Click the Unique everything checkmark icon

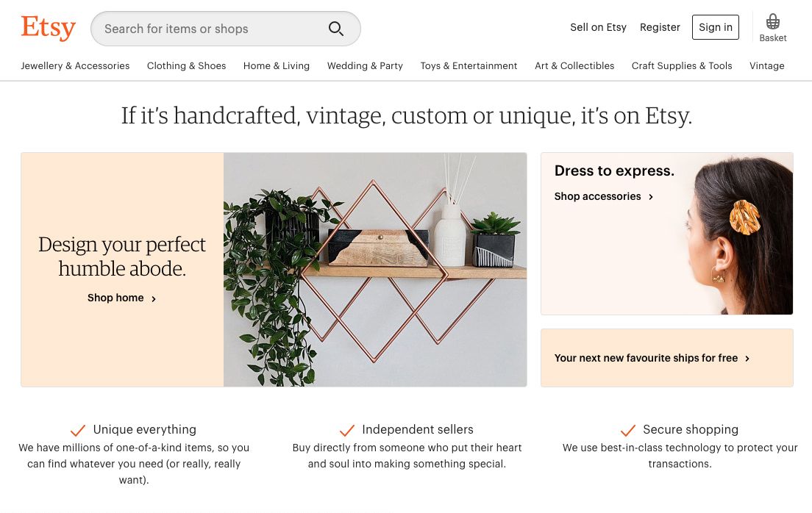click(78, 431)
